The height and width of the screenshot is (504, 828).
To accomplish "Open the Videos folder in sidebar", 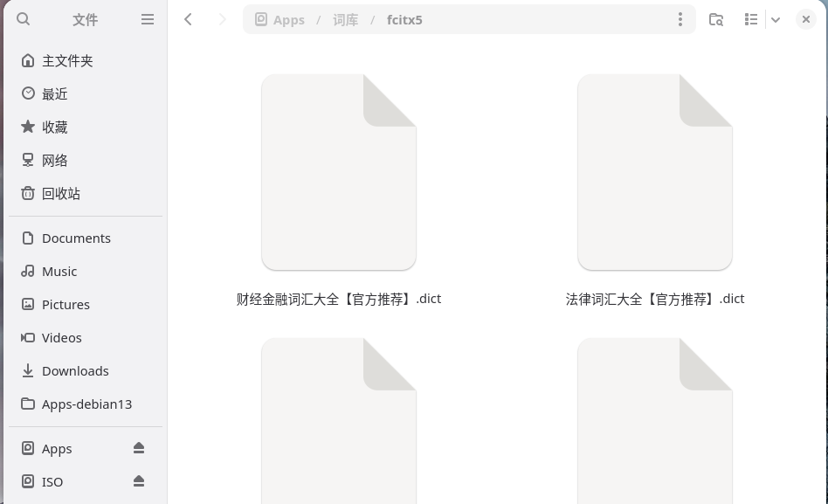I will click(86, 337).
